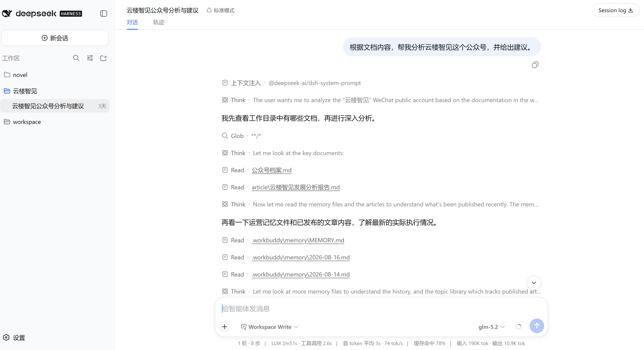Expand the 'Let me look at more memory' Think step
Screen dimensions: 644x350
tap(381, 291)
